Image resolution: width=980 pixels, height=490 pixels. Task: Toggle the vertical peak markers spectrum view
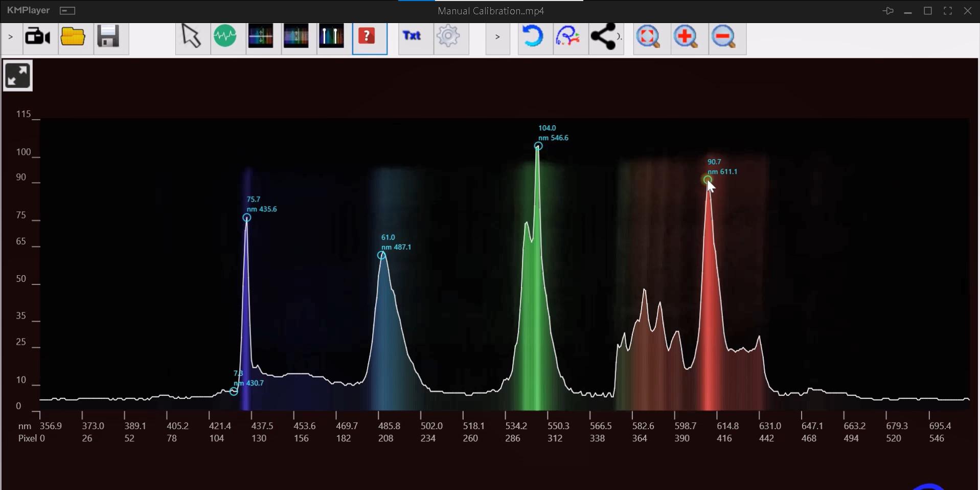click(x=331, y=36)
